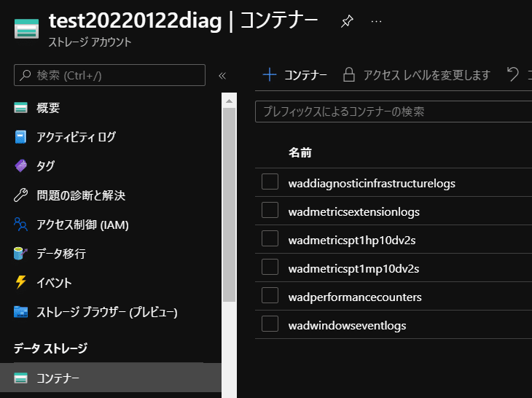Check the waddiagnosticinfrastructurelogs row checkbox
This screenshot has width=532, height=398.
270,182
